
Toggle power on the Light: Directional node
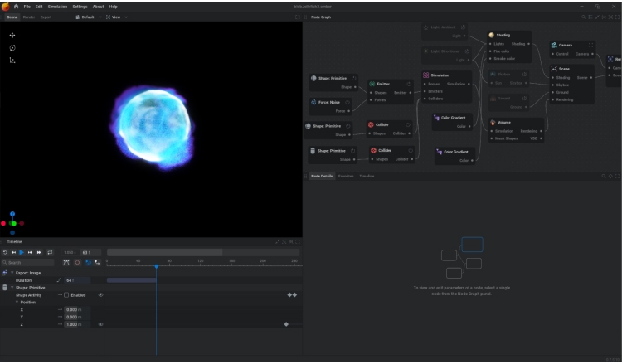point(467,51)
